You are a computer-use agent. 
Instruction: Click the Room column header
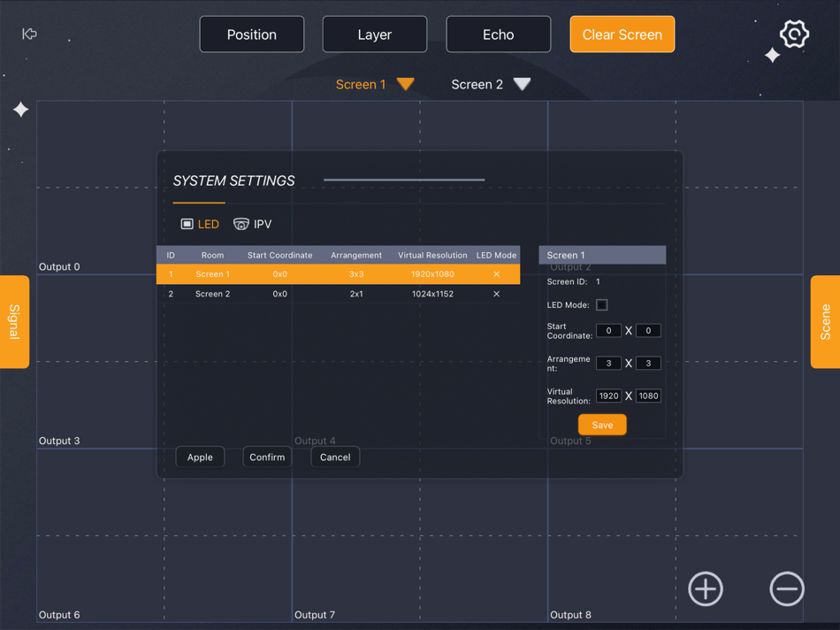[x=213, y=255]
